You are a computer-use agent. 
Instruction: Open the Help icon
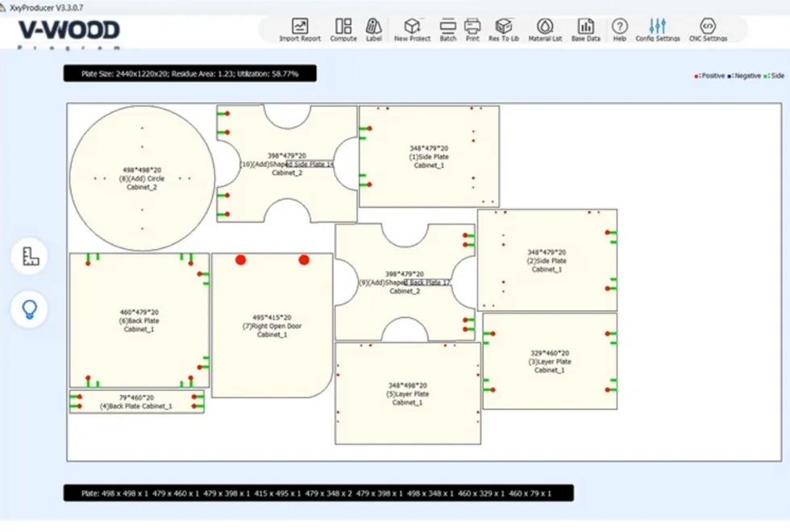(619, 29)
